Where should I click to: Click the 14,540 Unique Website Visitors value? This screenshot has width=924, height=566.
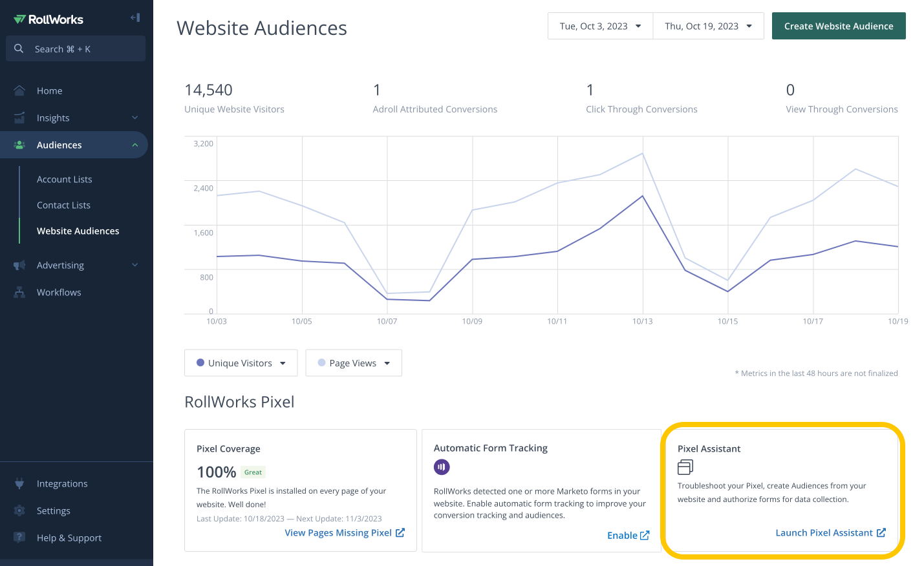click(x=208, y=90)
